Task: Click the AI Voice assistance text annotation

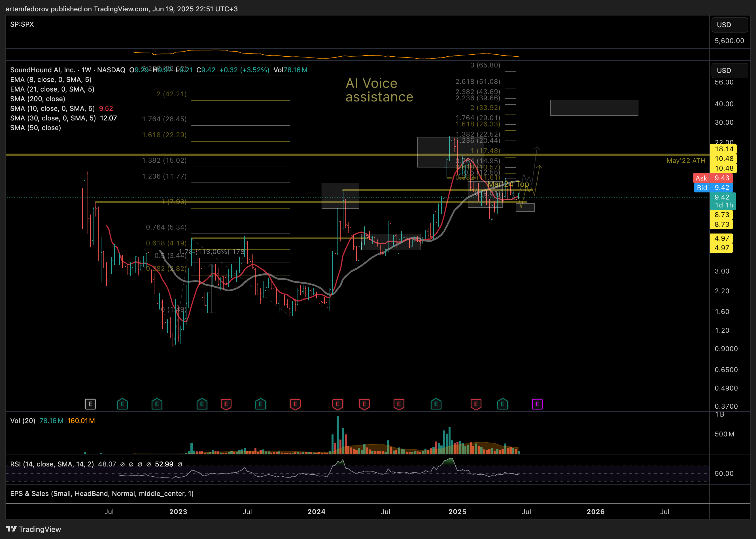Action: [379, 90]
